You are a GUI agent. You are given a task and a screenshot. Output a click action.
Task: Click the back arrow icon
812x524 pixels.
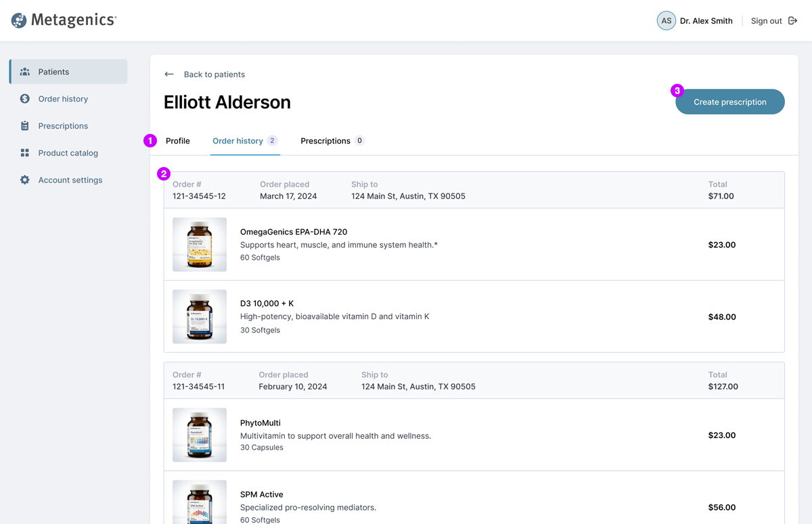169,74
